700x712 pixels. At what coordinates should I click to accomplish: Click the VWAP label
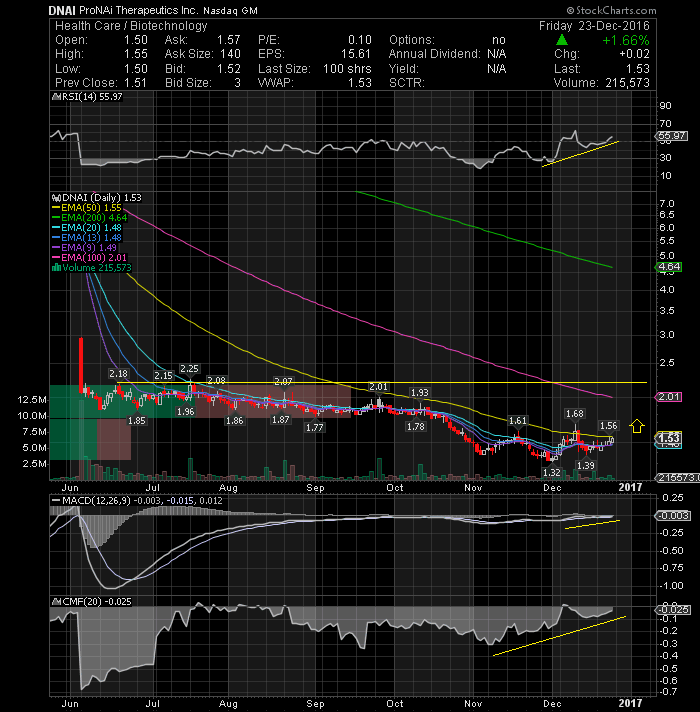(276, 83)
